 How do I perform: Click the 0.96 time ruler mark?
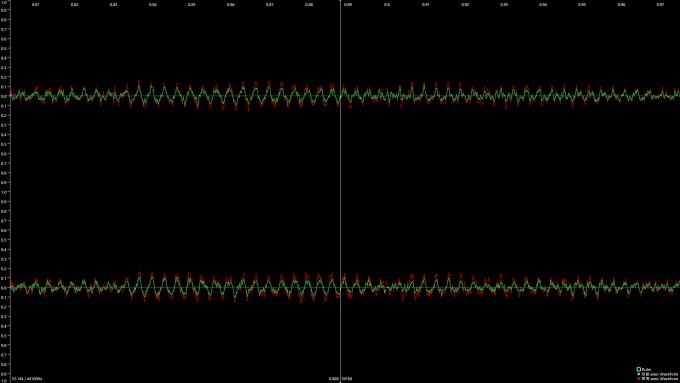coord(621,4)
